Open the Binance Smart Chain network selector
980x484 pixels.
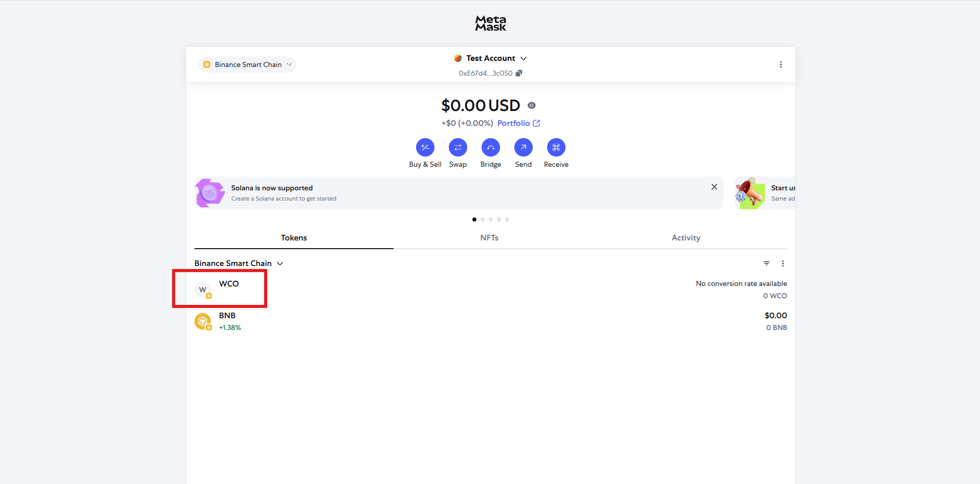coord(247,64)
